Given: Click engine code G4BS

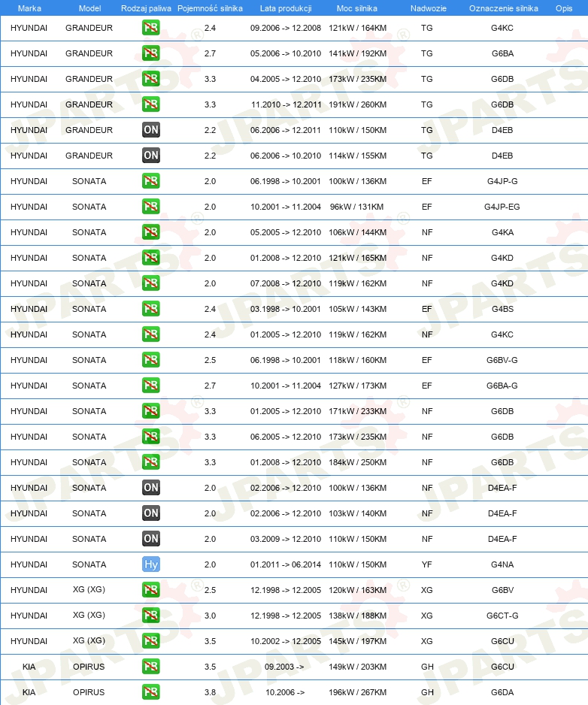Looking at the screenshot, I should coord(502,309).
